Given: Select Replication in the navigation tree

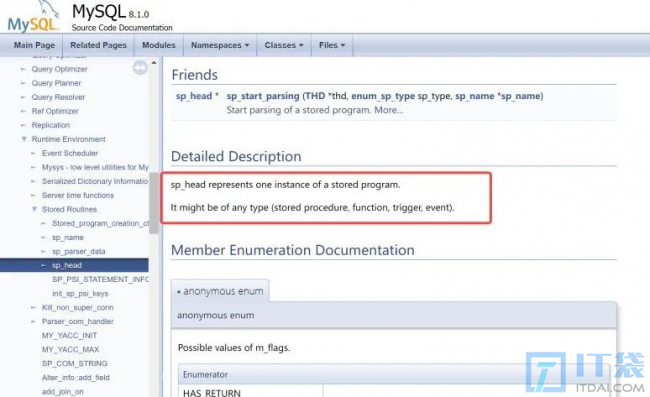Looking at the screenshot, I should click(51, 125).
